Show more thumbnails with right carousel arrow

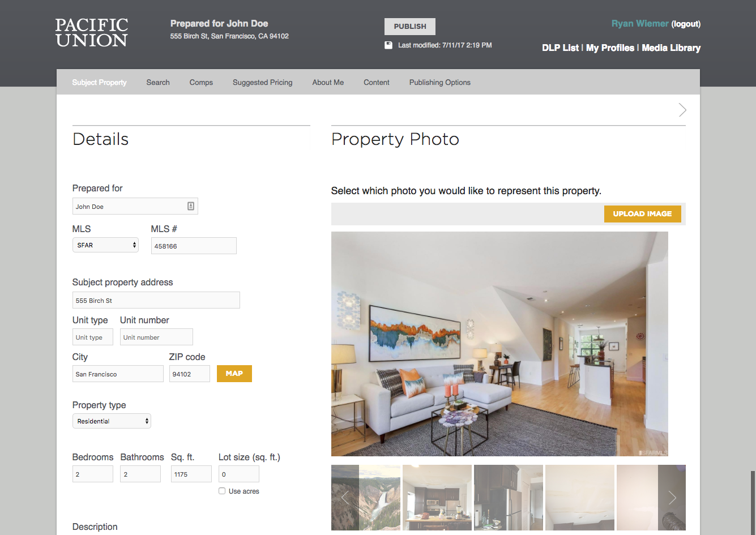tap(672, 498)
